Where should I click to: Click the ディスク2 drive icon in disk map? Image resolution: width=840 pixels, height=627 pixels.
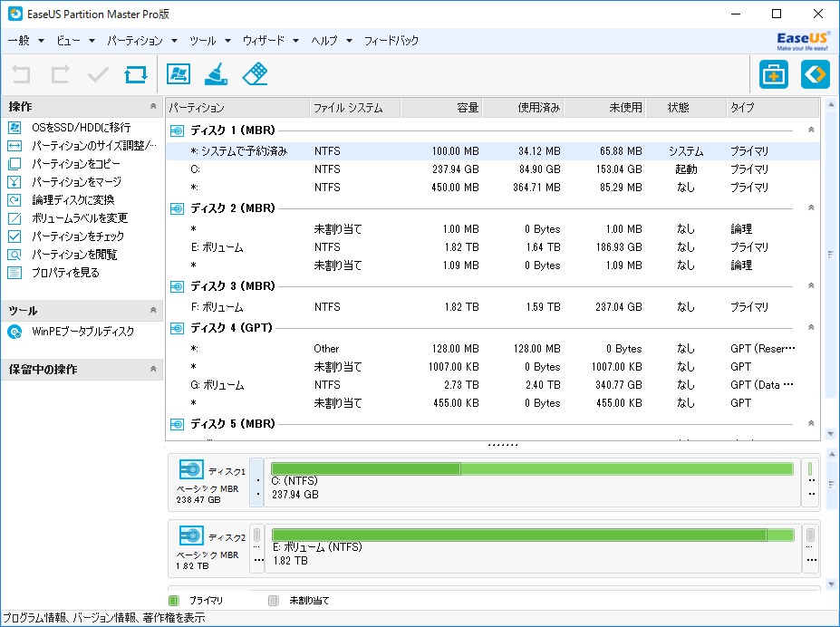coord(191,535)
